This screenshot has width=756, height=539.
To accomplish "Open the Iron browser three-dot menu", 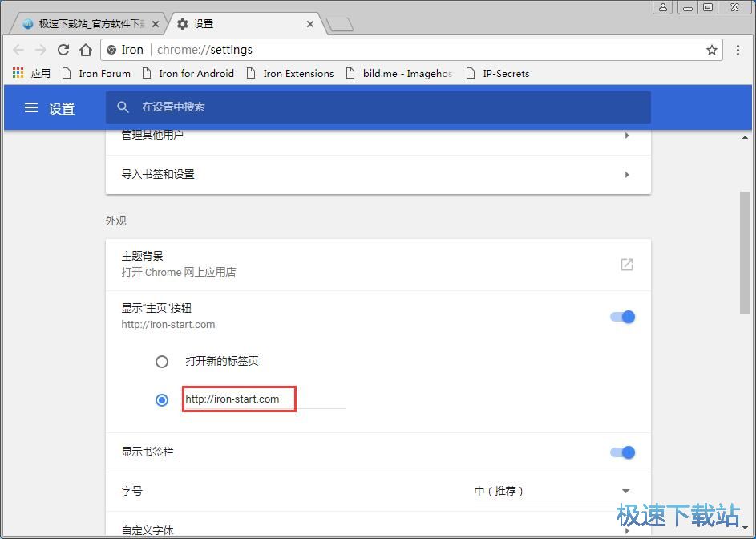I will pos(738,49).
